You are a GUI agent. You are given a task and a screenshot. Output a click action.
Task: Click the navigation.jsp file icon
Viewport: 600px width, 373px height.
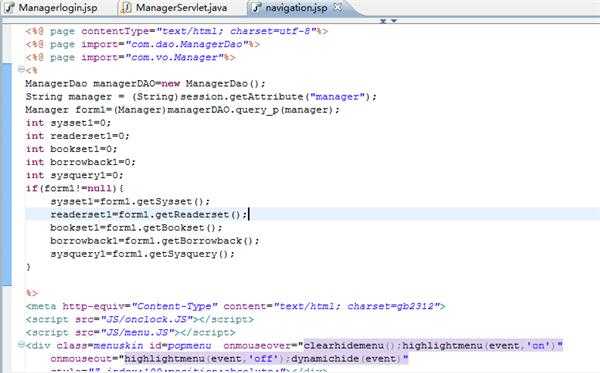[256, 8]
